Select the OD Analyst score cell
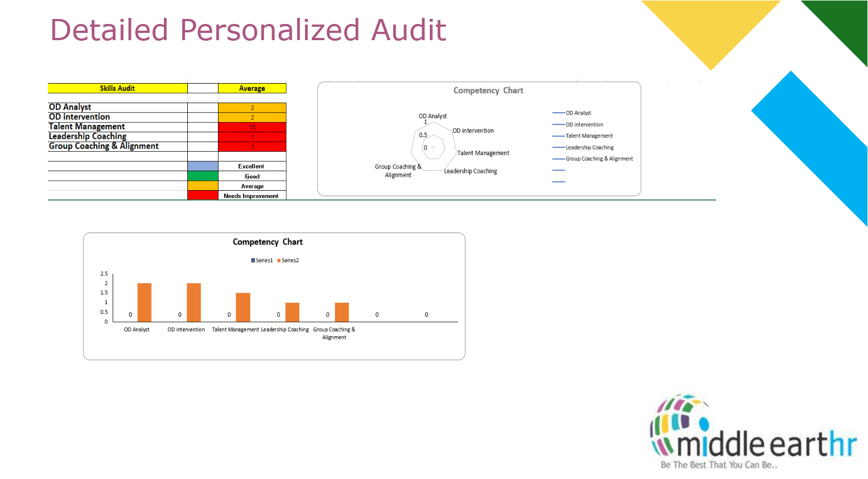 [252, 108]
